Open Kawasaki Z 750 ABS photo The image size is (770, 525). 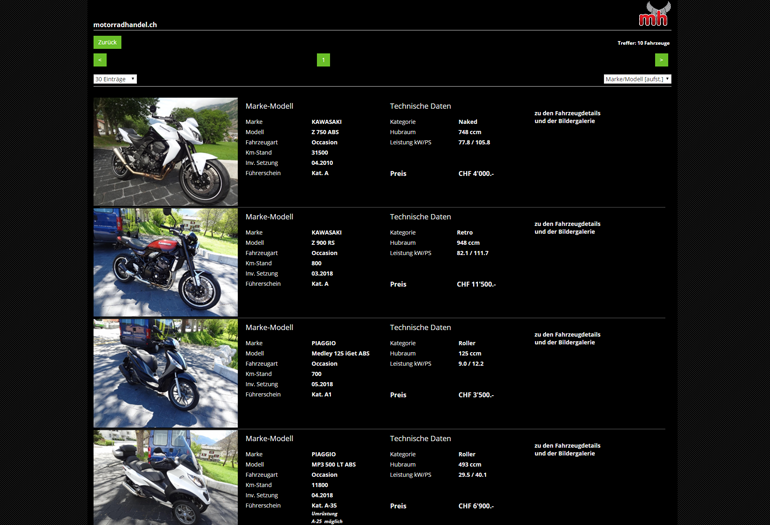(x=165, y=152)
